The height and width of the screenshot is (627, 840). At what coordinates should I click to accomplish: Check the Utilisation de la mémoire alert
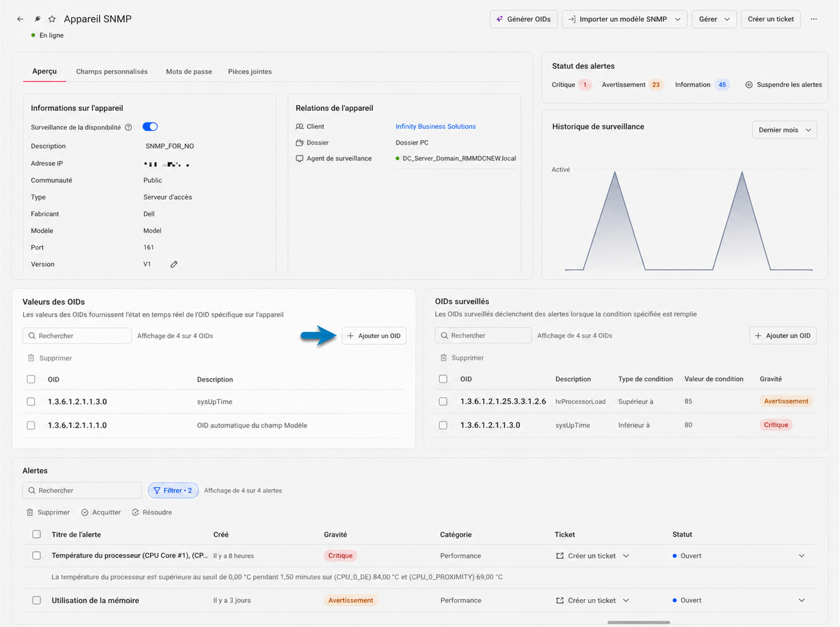[x=37, y=600]
